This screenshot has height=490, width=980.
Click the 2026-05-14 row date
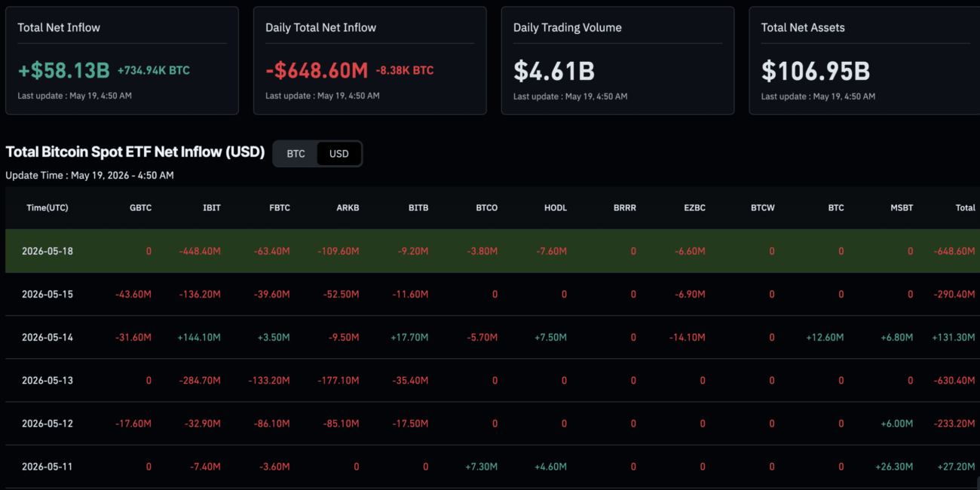tap(47, 337)
